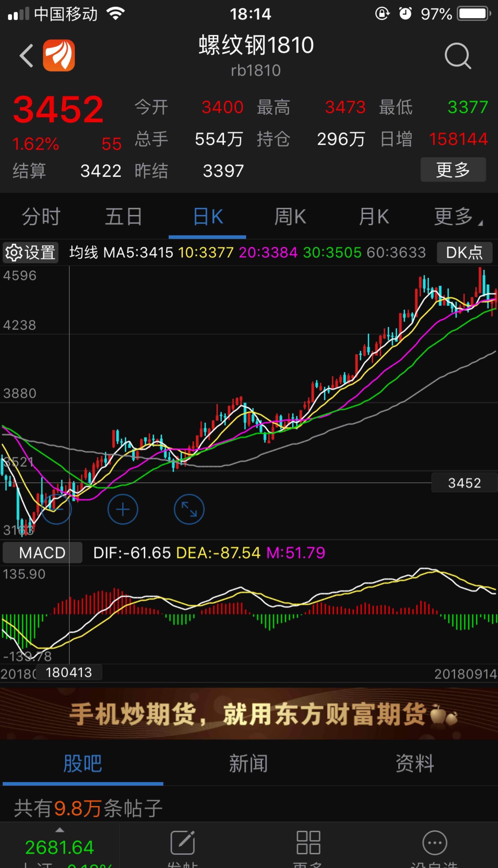Screen dimensions: 498x868
Task: Switch to the 新闻 tab
Action: (249, 763)
